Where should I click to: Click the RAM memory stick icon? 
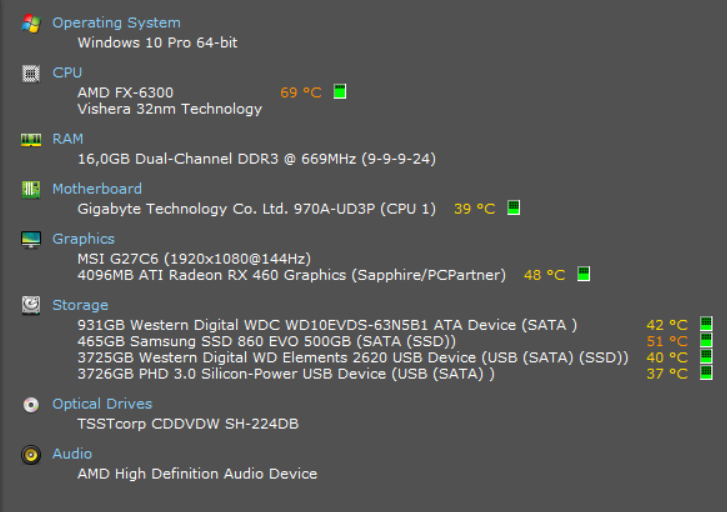click(31, 139)
